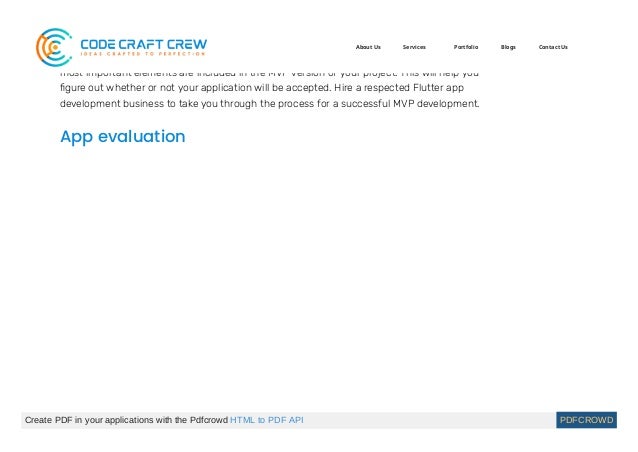Screen dimensions: 638x452
Task: Open the Contact Us page
Action: (x=553, y=47)
